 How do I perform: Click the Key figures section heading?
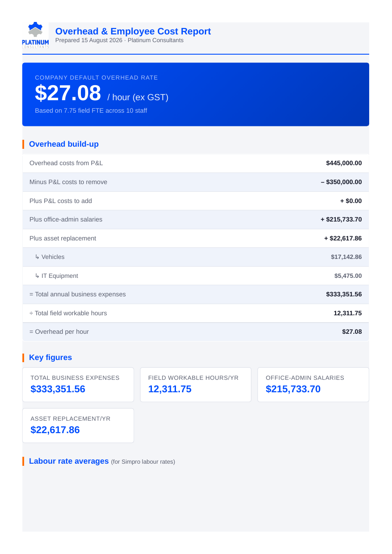click(50, 357)
